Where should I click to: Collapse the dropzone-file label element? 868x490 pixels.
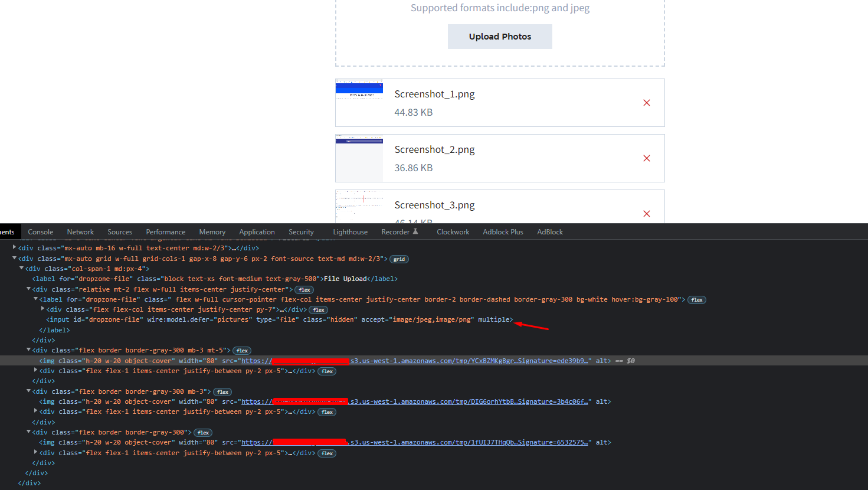click(x=35, y=299)
